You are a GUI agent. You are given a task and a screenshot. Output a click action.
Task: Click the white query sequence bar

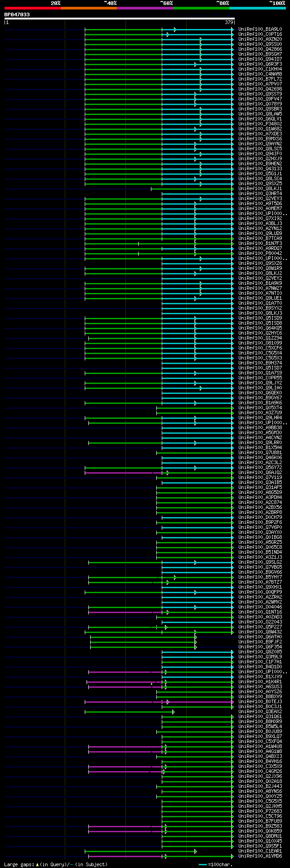(x=120, y=19)
